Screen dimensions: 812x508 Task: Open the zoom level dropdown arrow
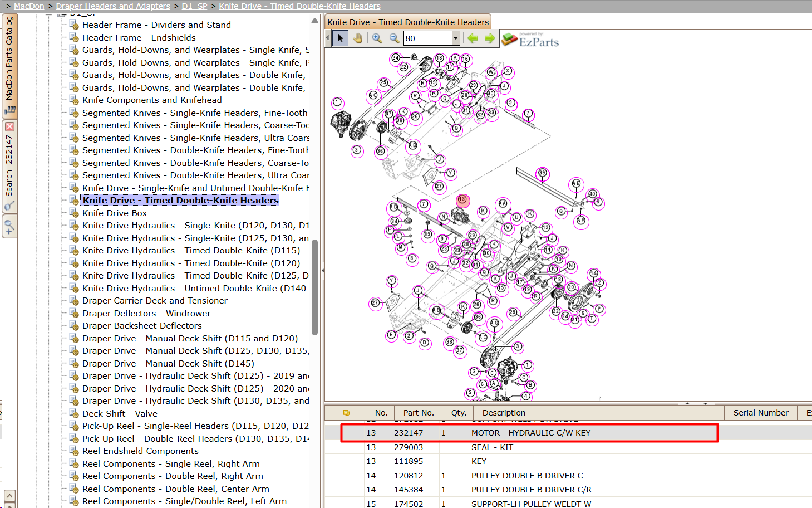pos(456,38)
